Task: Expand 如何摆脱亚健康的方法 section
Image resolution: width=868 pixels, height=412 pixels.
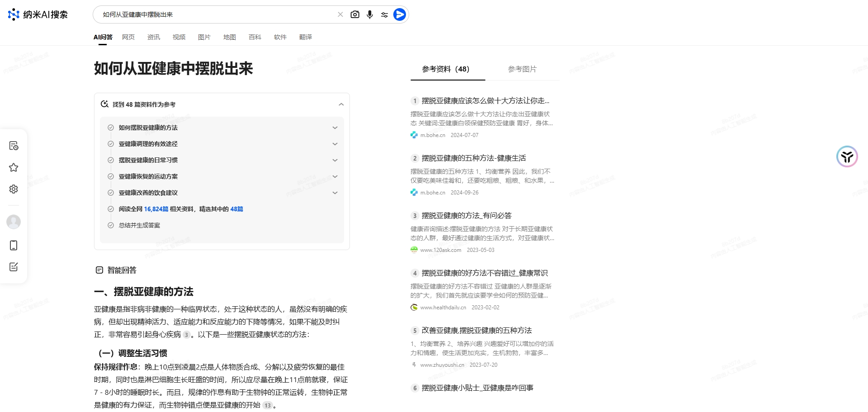Action: click(x=335, y=128)
